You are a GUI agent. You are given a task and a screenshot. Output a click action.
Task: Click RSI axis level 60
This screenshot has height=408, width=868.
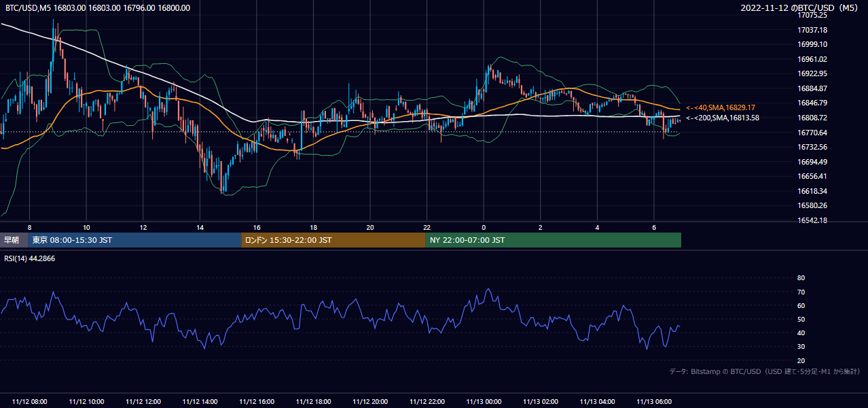801,305
